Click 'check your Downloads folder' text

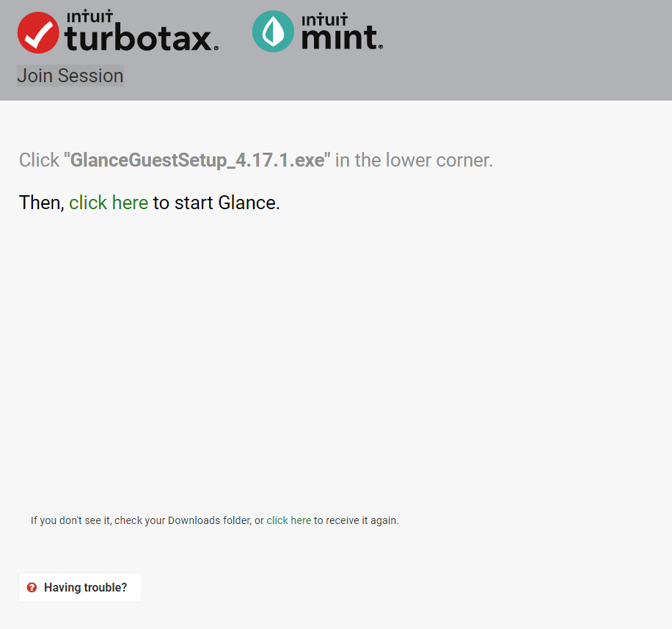pos(183,520)
